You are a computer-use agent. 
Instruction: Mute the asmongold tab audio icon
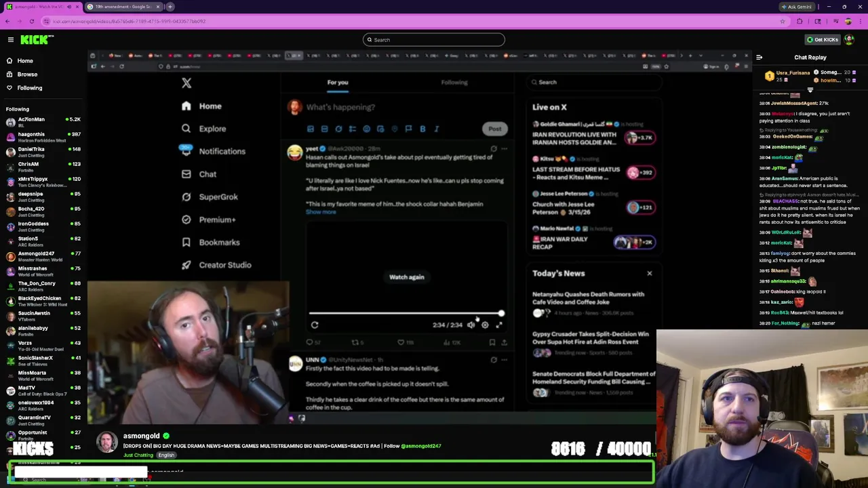coord(68,7)
